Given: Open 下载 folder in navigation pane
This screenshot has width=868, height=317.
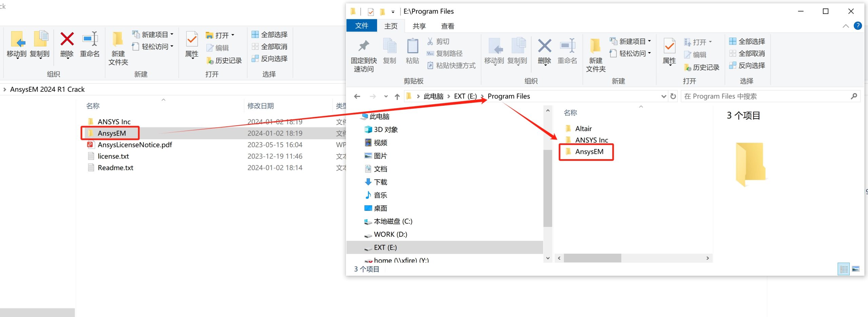Looking at the screenshot, I should click(x=380, y=182).
